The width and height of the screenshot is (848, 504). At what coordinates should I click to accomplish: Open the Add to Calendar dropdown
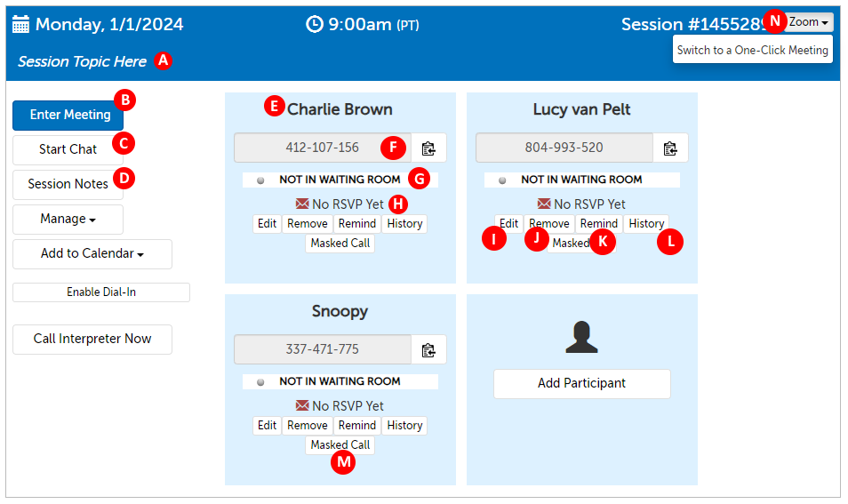coord(92,253)
